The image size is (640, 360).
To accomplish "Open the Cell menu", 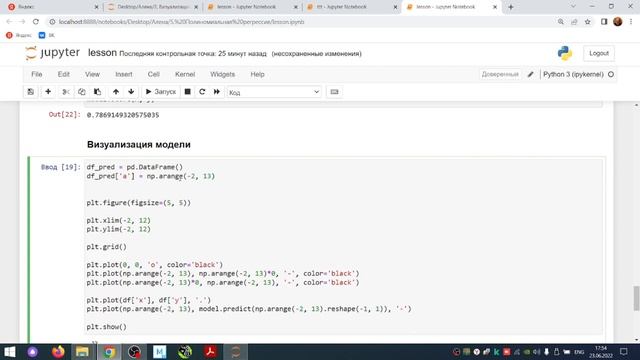I will coord(153,74).
